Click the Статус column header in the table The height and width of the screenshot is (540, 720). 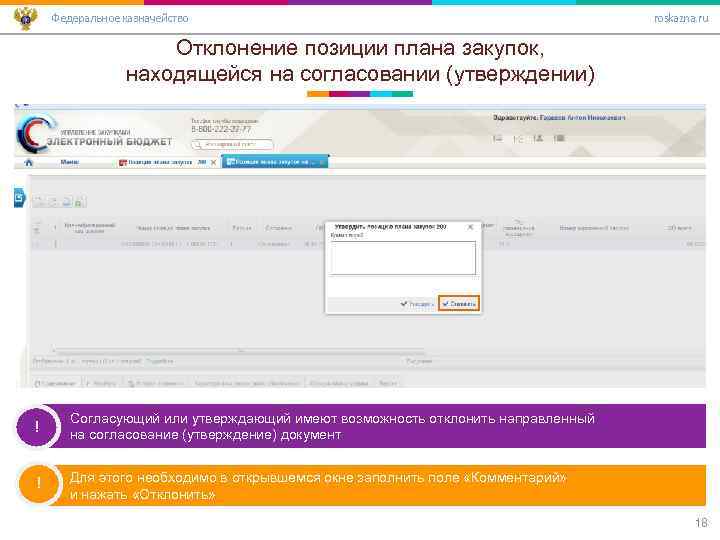point(242,228)
